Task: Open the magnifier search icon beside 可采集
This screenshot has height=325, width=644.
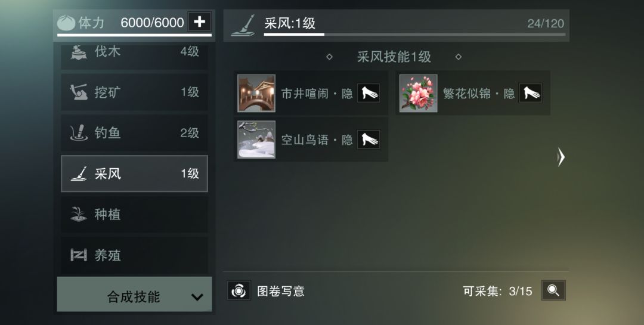Action: pyautogui.click(x=553, y=290)
